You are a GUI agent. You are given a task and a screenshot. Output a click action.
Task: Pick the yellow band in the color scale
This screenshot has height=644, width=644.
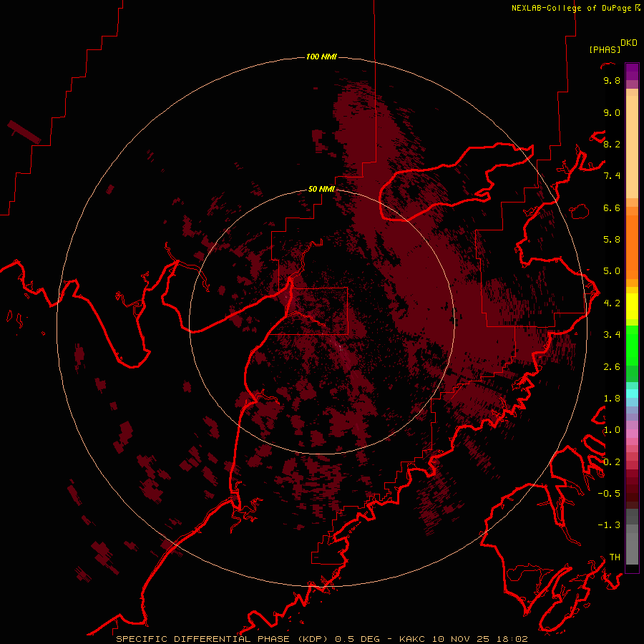pos(632,306)
